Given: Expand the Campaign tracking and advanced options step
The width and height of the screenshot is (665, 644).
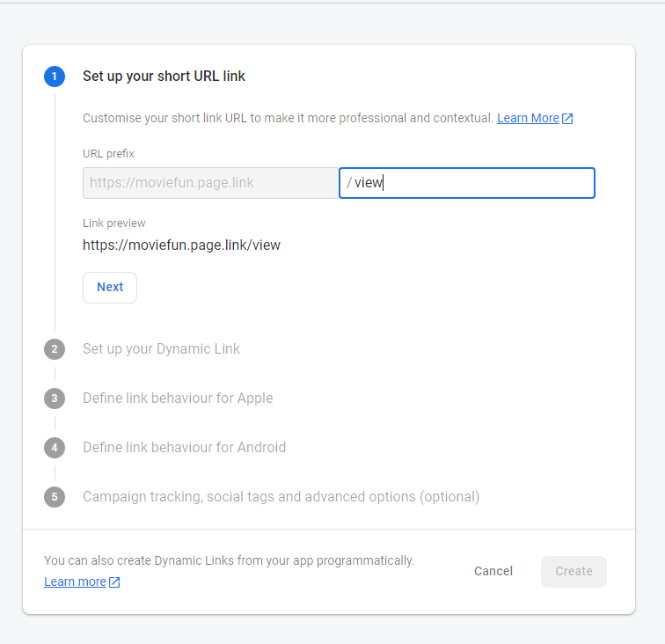Looking at the screenshot, I should coord(281,497).
